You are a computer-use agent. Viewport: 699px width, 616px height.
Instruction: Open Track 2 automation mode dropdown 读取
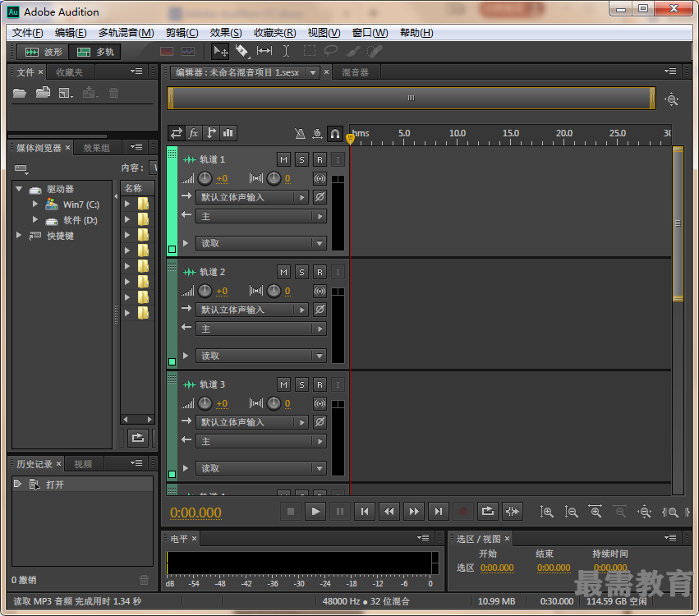tap(260, 356)
